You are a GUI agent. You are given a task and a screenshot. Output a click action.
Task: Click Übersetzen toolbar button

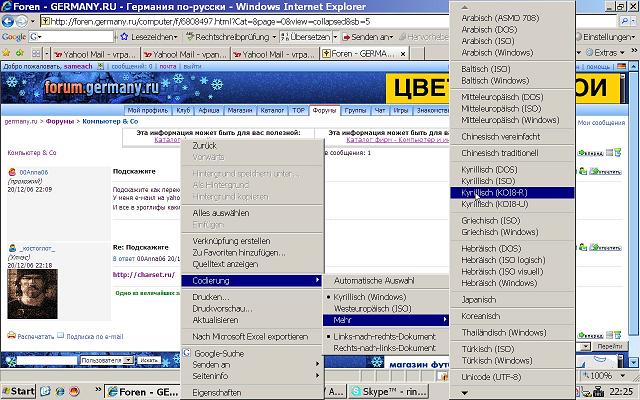tap(306, 37)
